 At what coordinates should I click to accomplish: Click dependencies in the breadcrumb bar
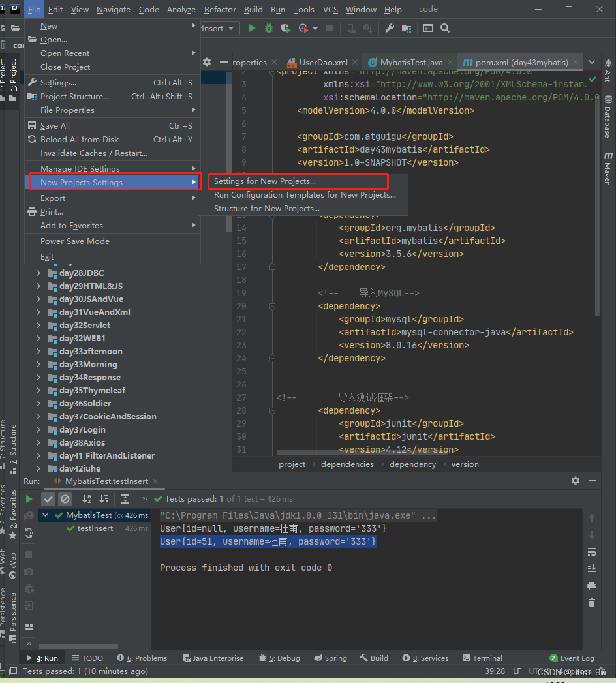coord(347,464)
